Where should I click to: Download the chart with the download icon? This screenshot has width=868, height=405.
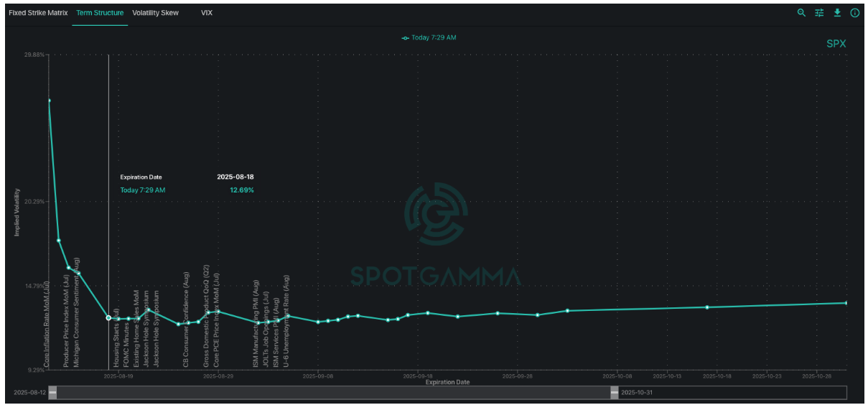(837, 13)
